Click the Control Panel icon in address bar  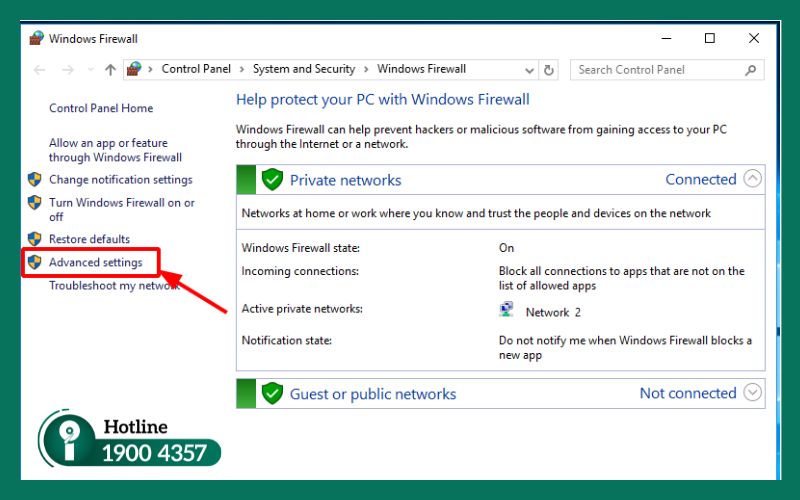[134, 69]
